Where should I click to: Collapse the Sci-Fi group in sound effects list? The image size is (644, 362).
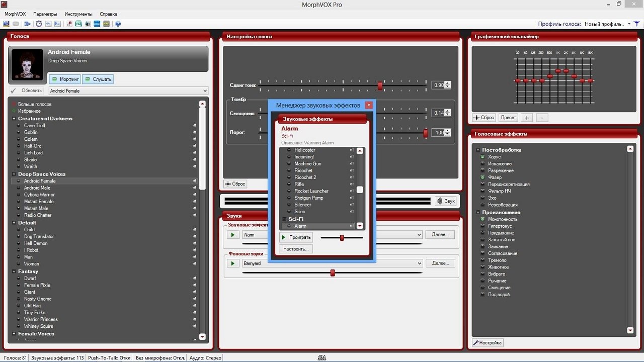[x=284, y=219]
